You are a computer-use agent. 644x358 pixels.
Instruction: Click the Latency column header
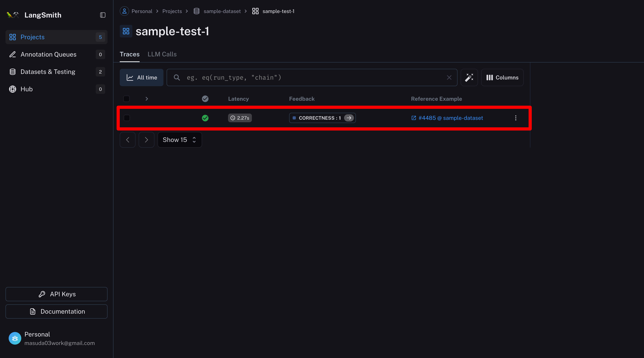pyautogui.click(x=238, y=99)
